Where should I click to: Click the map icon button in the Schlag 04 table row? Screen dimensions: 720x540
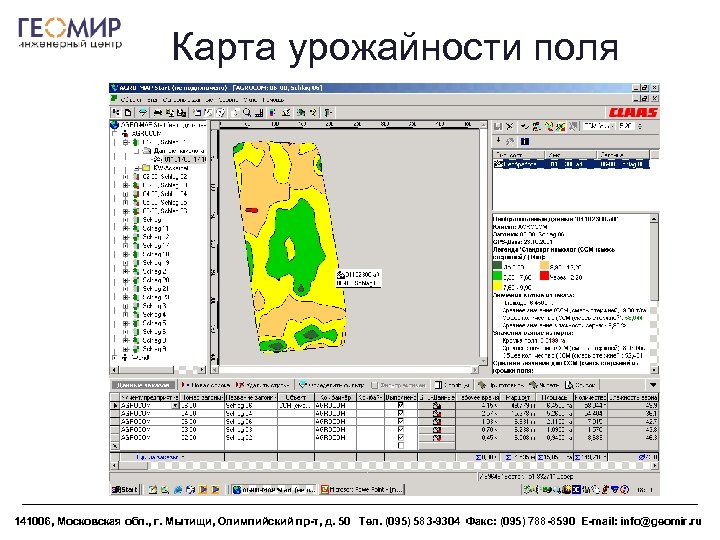tap(437, 413)
